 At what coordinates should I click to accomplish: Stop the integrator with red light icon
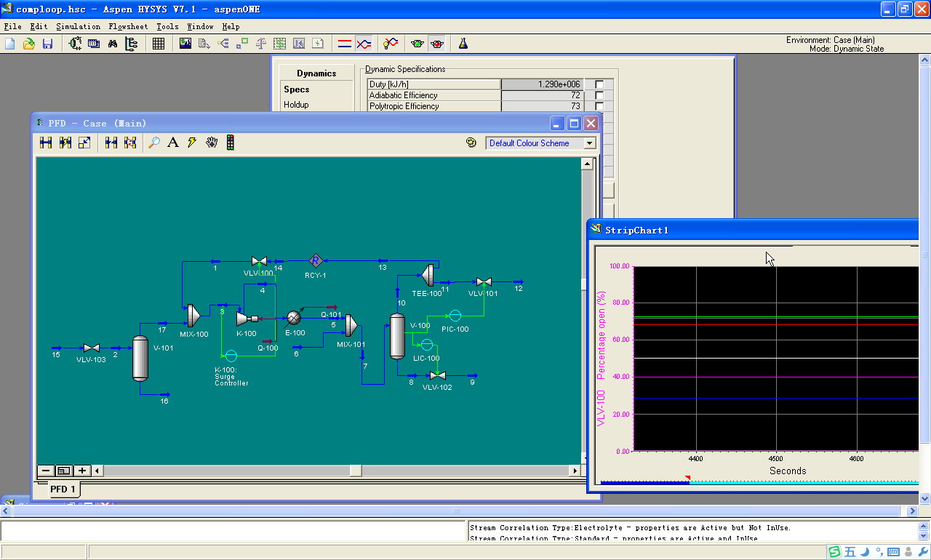(x=437, y=44)
